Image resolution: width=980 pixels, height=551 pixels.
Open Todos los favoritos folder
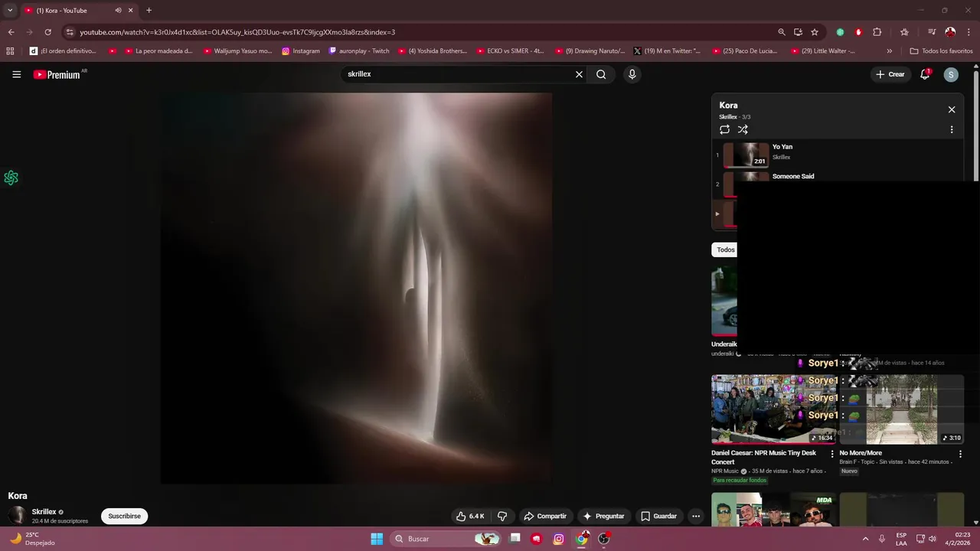[941, 51]
